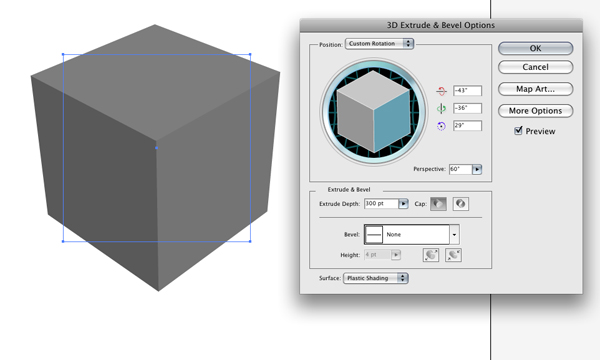Toggle the Preview checkbox
The height and width of the screenshot is (360, 600).
click(x=518, y=131)
